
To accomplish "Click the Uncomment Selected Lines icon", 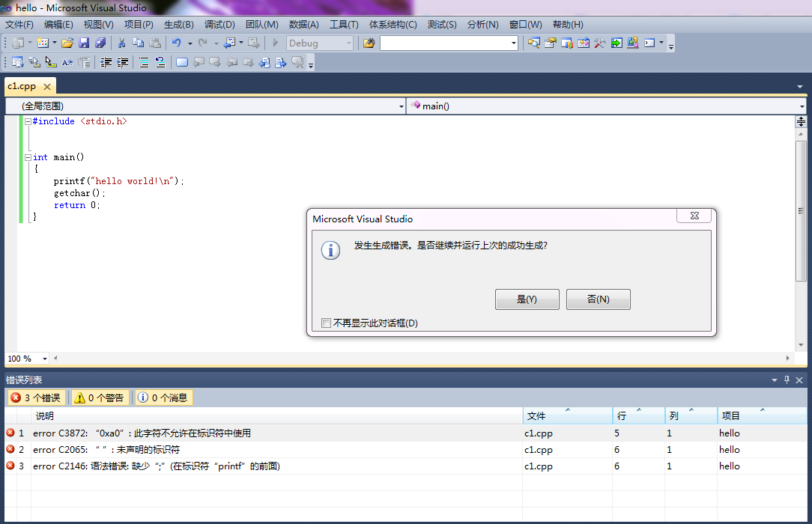I will 160,63.
